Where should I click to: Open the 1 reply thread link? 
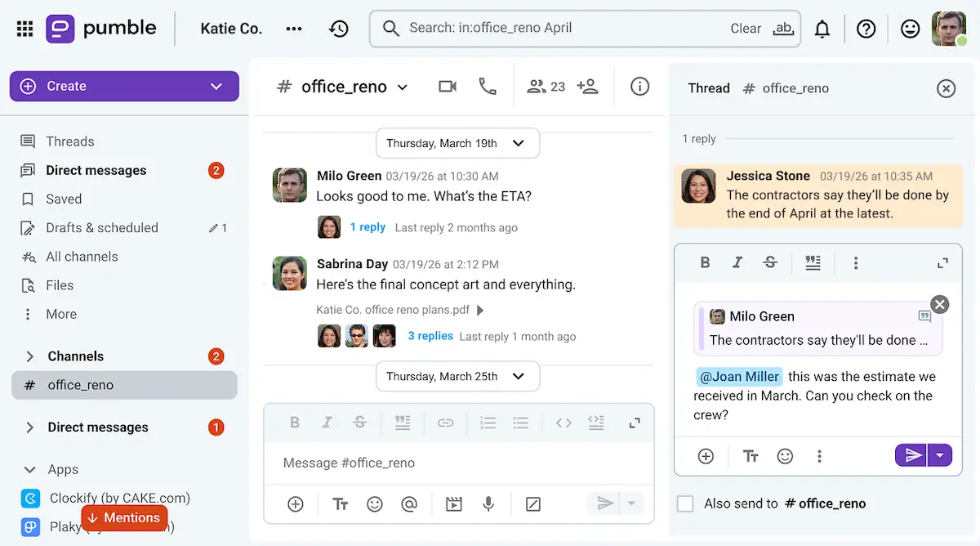(x=367, y=227)
